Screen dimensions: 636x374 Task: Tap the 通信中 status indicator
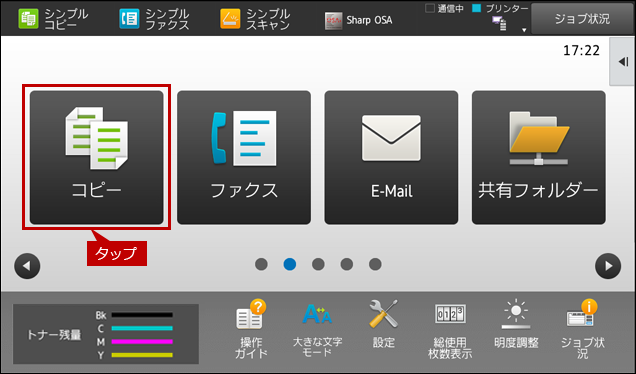tap(445, 8)
